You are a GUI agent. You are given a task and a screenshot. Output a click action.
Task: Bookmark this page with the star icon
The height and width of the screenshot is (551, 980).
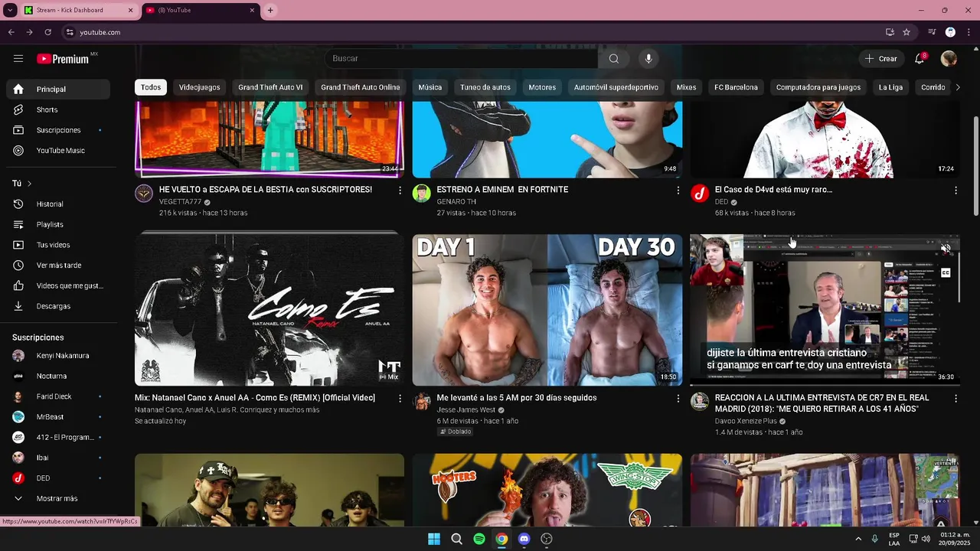pos(906,32)
